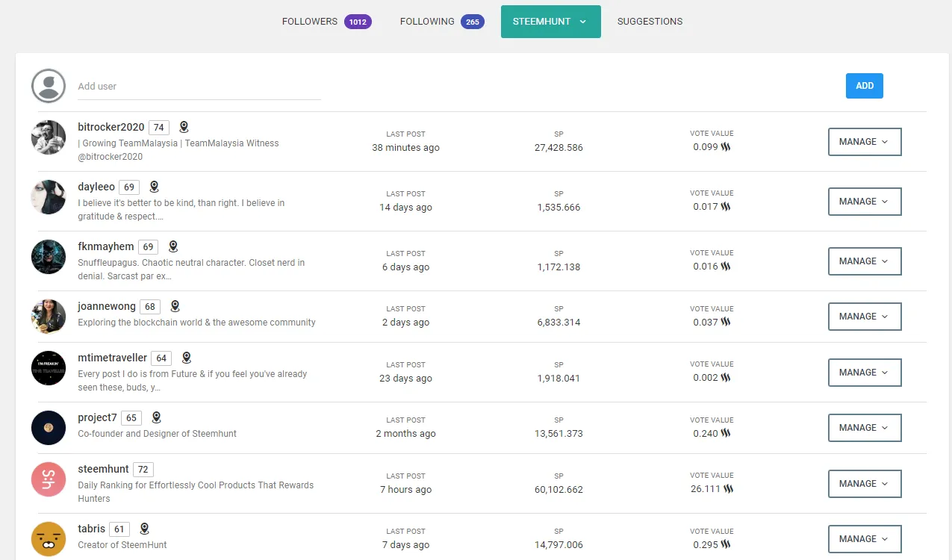This screenshot has height=560, width=952.
Task: Click the steemhunt profile avatar
Action: coord(49,479)
